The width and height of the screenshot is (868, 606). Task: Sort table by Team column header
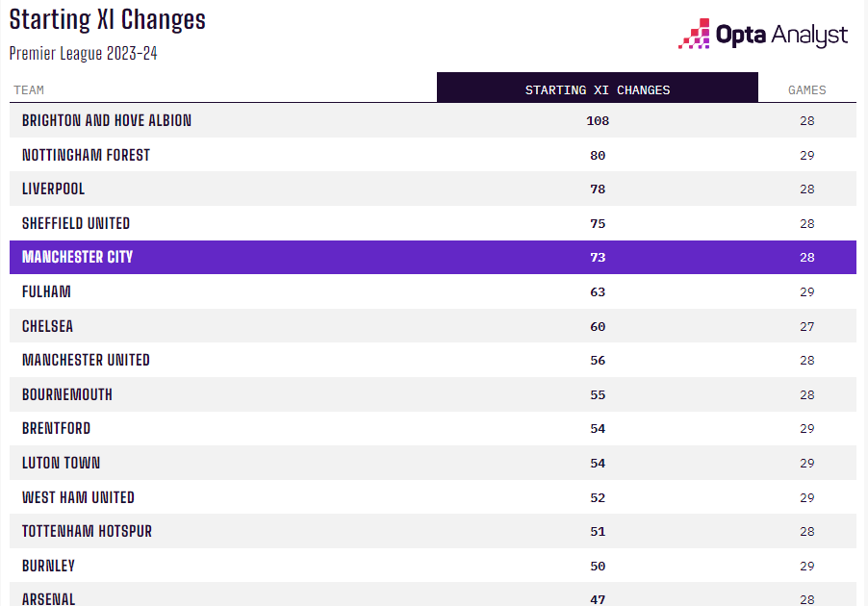click(x=29, y=90)
